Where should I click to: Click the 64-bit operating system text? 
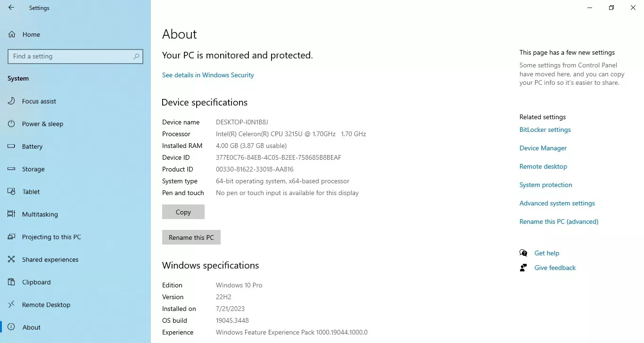(x=282, y=181)
